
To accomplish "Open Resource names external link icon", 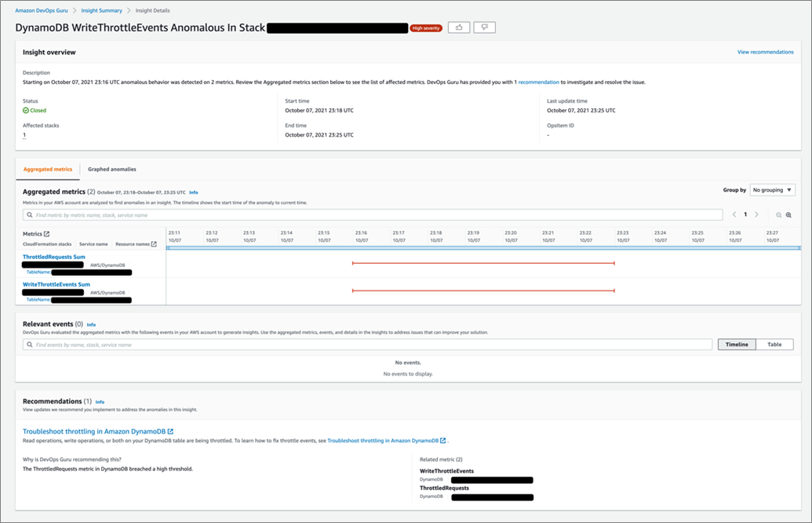I will 154,244.
